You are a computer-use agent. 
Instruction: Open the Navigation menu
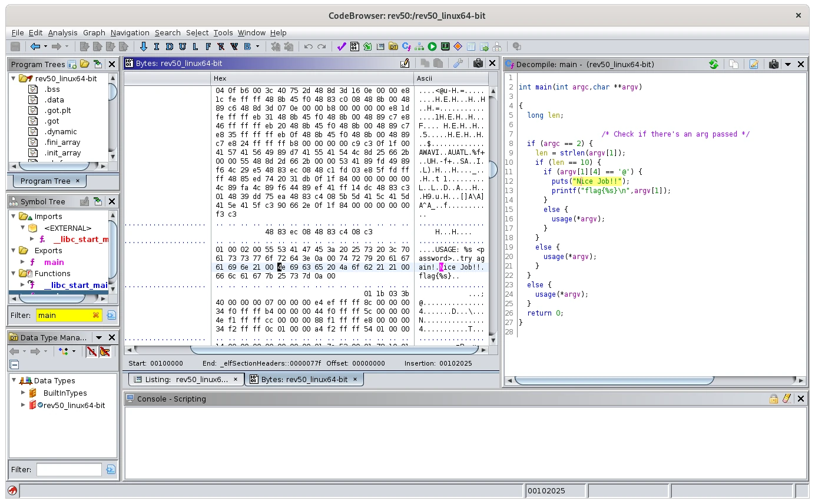point(130,32)
